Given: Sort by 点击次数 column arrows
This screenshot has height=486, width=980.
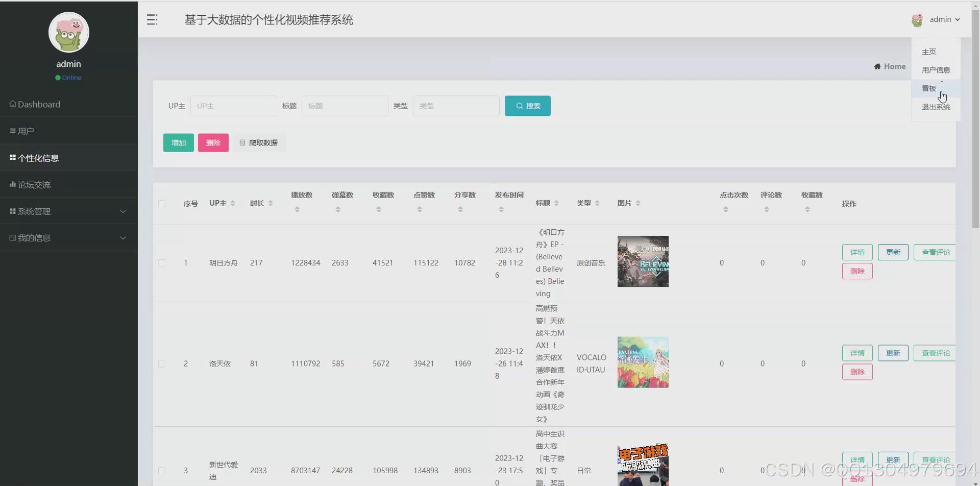Looking at the screenshot, I should [x=726, y=209].
